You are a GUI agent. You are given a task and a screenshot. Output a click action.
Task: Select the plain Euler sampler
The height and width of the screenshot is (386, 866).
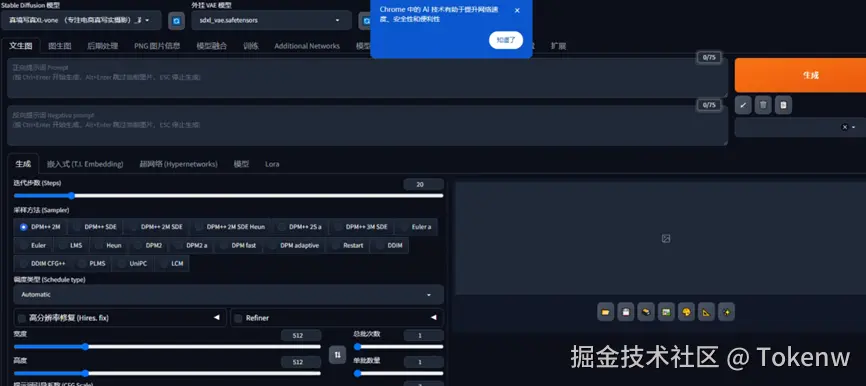[x=33, y=245]
